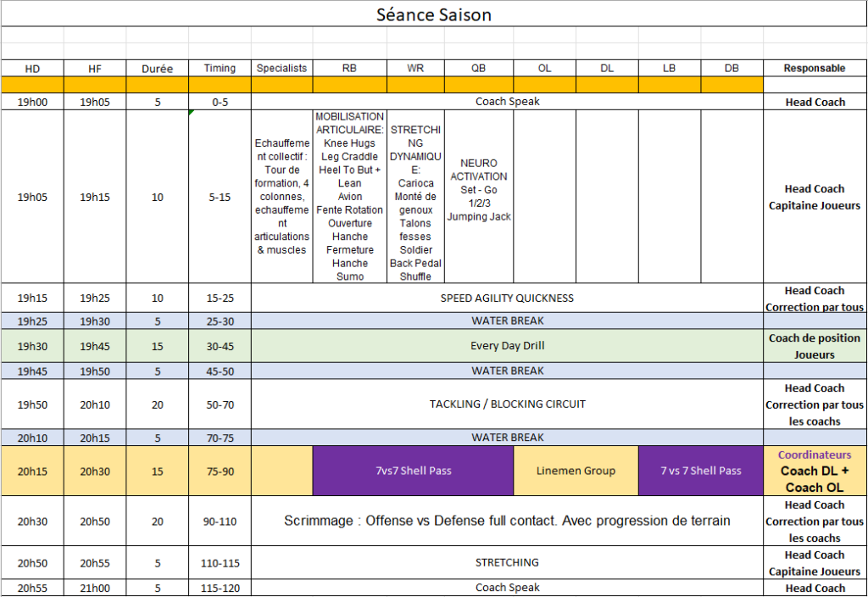Select the "SPEED AGILITY QUICKNESS" cell
The image size is (868, 597).
coord(507,298)
